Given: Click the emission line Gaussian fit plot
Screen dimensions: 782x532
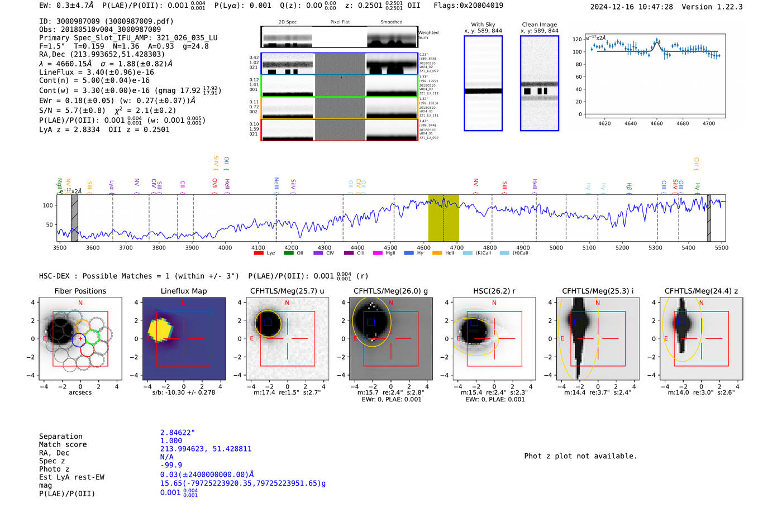Looking at the screenshot, I should point(655,75).
